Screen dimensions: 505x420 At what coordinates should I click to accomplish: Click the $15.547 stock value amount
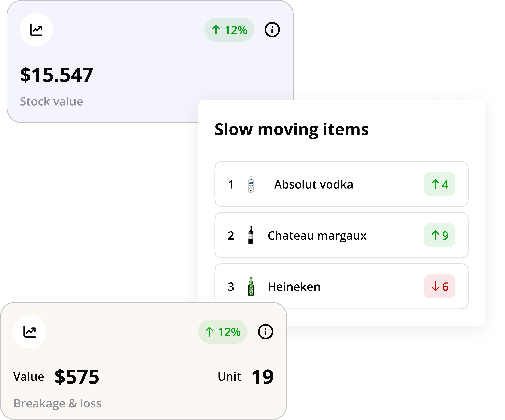57,75
